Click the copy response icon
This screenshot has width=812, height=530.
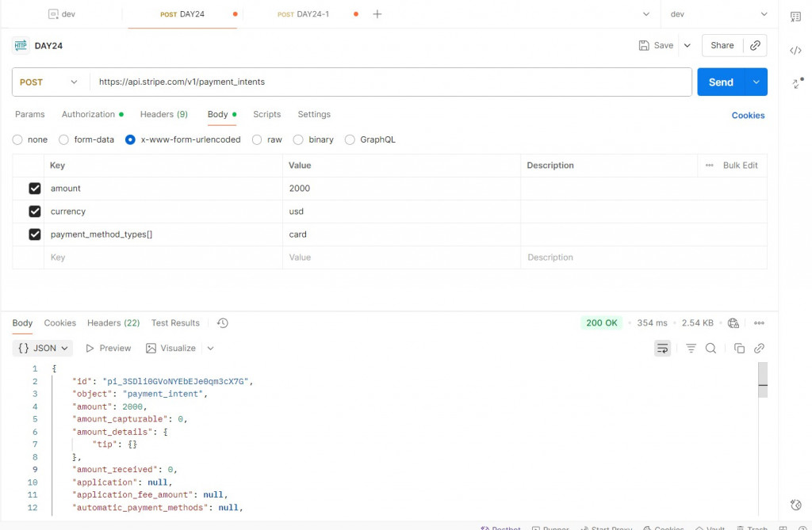pyautogui.click(x=740, y=349)
